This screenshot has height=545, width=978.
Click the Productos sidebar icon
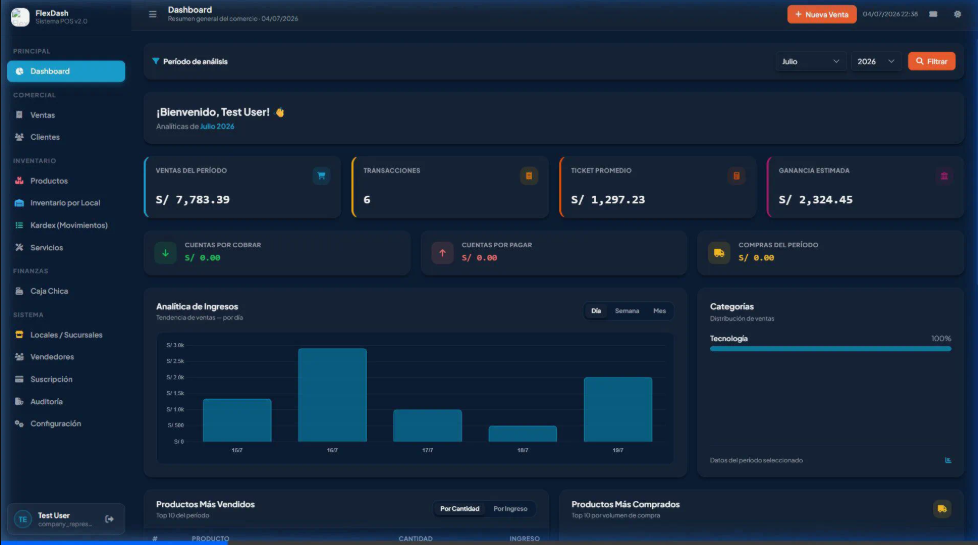point(19,181)
